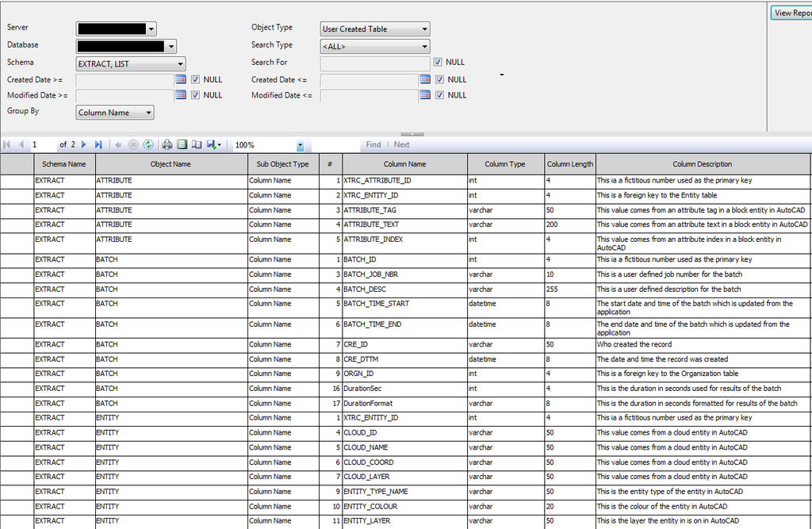812x529 pixels.
Task: Click Schema Name column header
Action: point(64,163)
